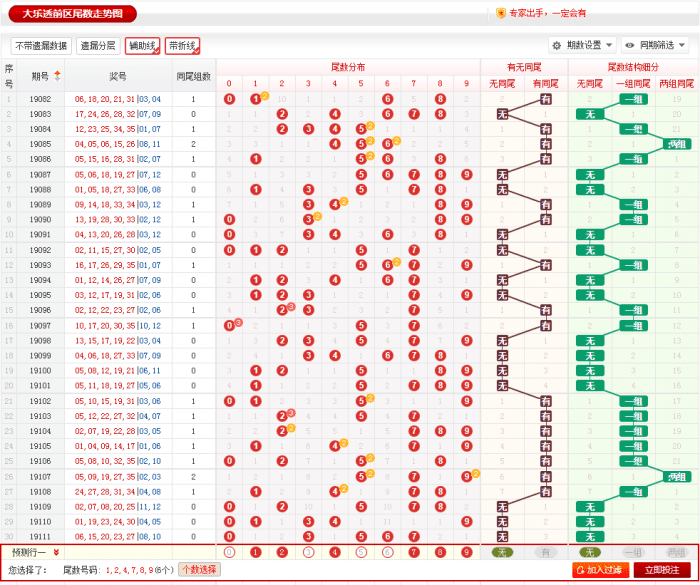Expand the 预测行一 prediction row arrow
Image resolution: width=700 pixels, height=585 pixels.
coord(56,552)
